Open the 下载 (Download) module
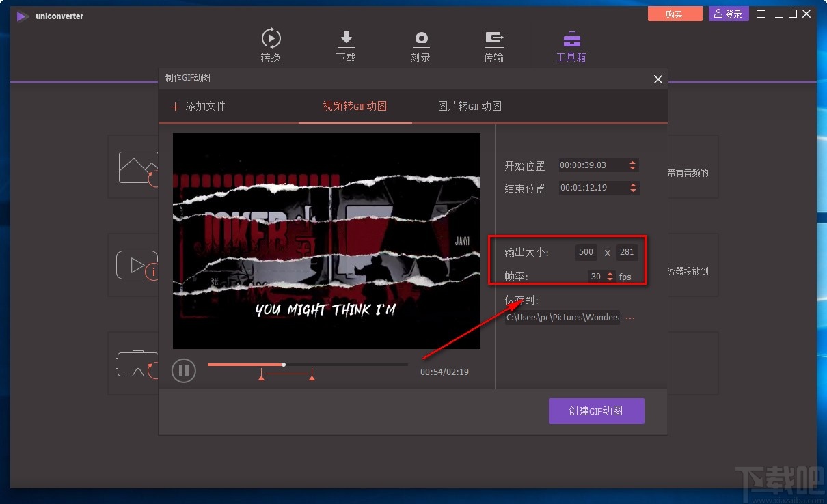The image size is (827, 504). [x=346, y=44]
